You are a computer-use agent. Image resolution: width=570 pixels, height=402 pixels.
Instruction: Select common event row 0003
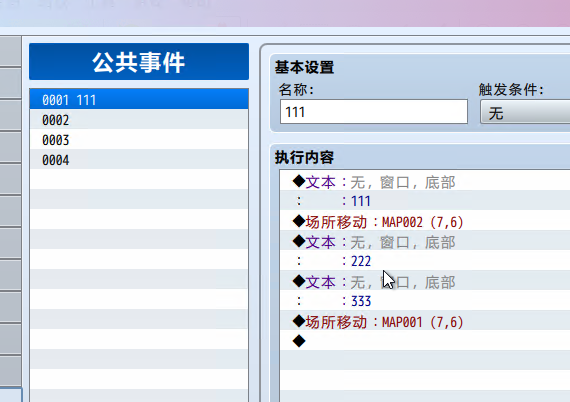pos(139,140)
